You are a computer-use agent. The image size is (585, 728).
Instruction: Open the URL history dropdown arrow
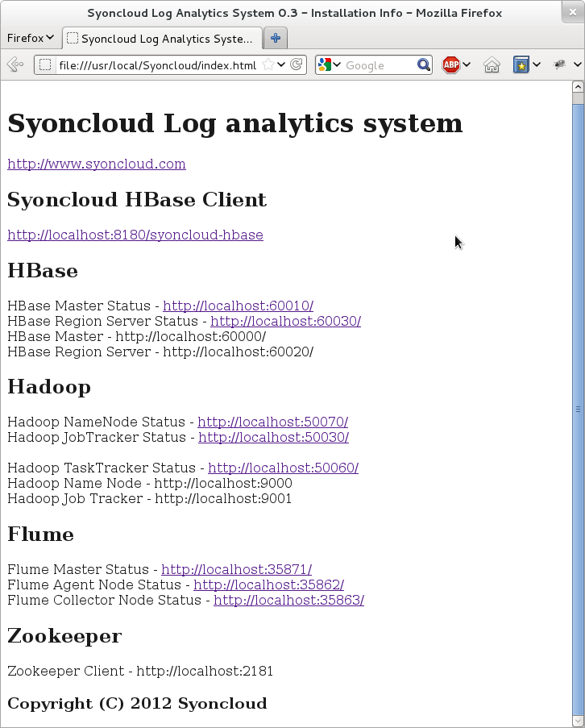[x=281, y=64]
